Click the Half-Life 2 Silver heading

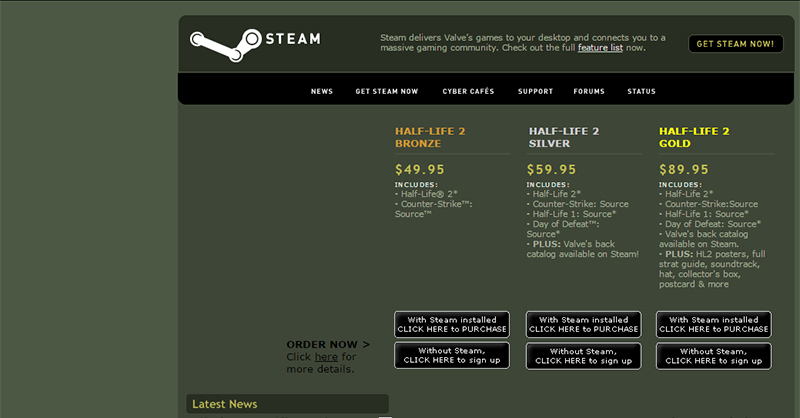click(564, 137)
